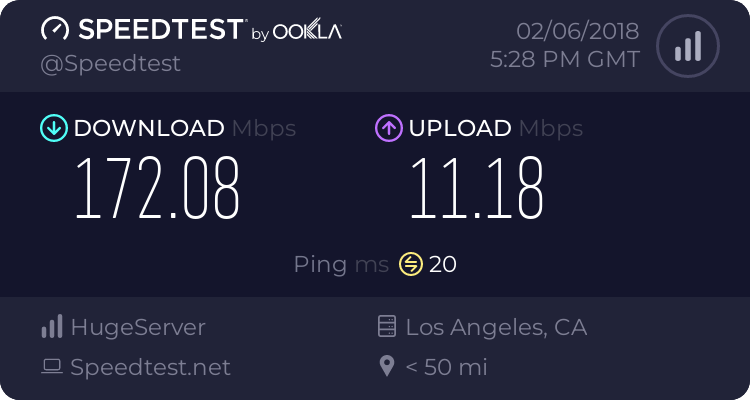Click the map pin location icon
Viewport: 750px width, 400px height.
(387, 367)
